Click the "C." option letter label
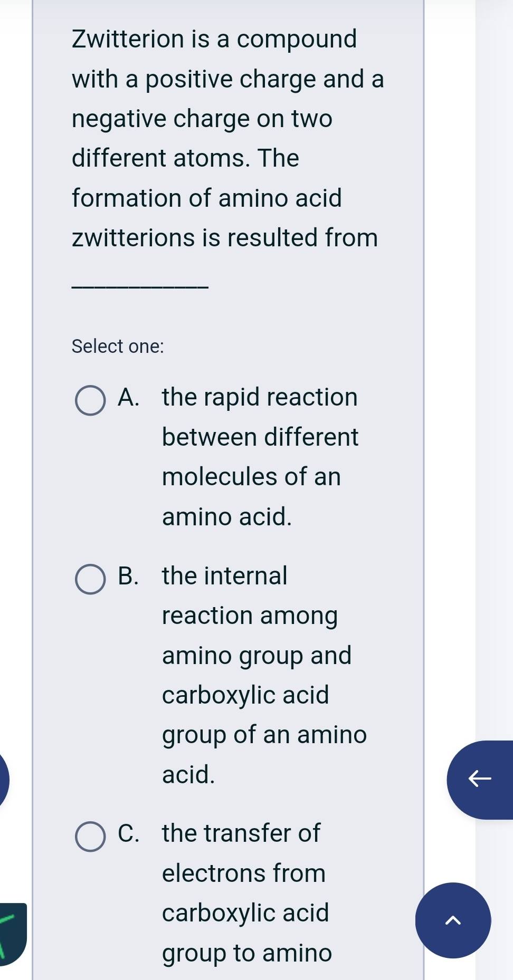Screen dimensions: 513x980 [129, 833]
